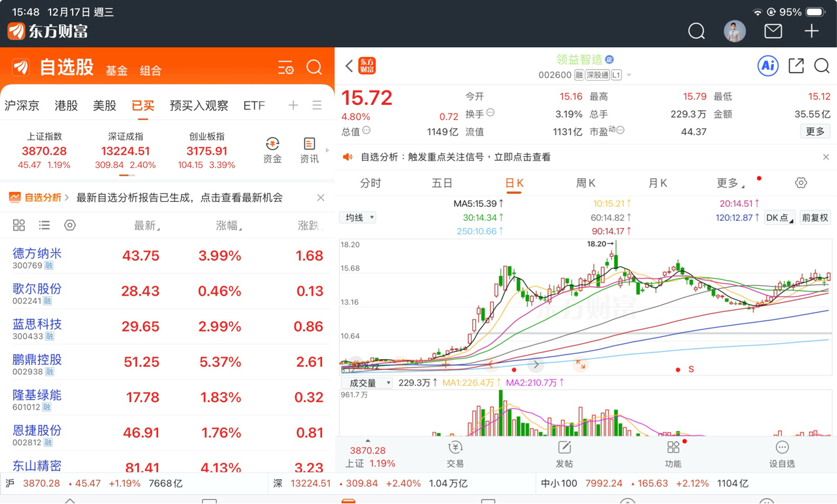Sort watchlist by 涨幅 percentage
This screenshot has width=837, height=504.
(x=229, y=225)
